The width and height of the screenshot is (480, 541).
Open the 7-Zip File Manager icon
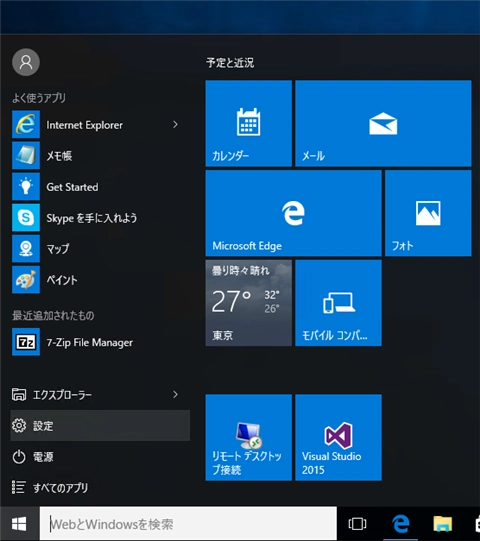coord(26,342)
